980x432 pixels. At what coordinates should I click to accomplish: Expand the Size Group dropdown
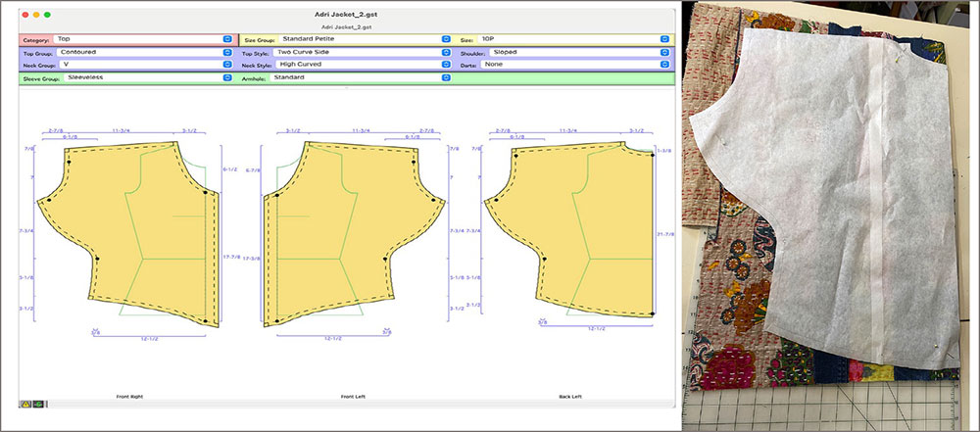point(362,39)
